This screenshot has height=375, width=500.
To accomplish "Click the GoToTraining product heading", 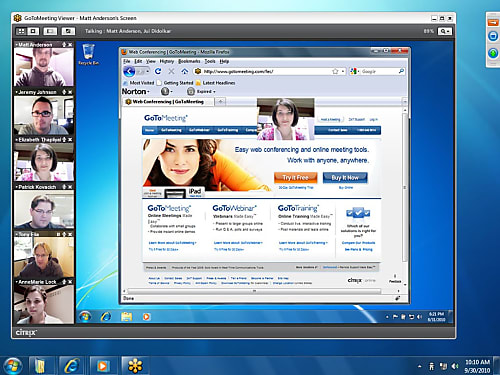I will (298, 208).
